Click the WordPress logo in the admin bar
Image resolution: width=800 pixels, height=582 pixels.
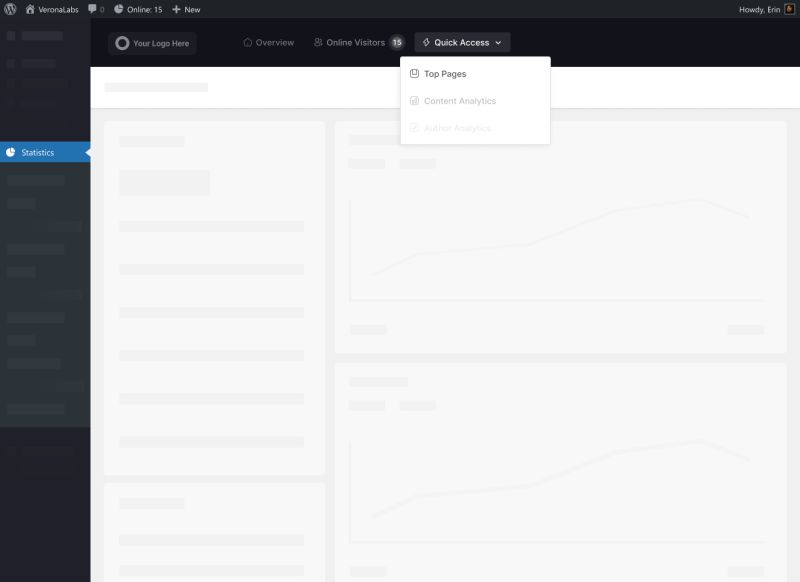(x=12, y=9)
